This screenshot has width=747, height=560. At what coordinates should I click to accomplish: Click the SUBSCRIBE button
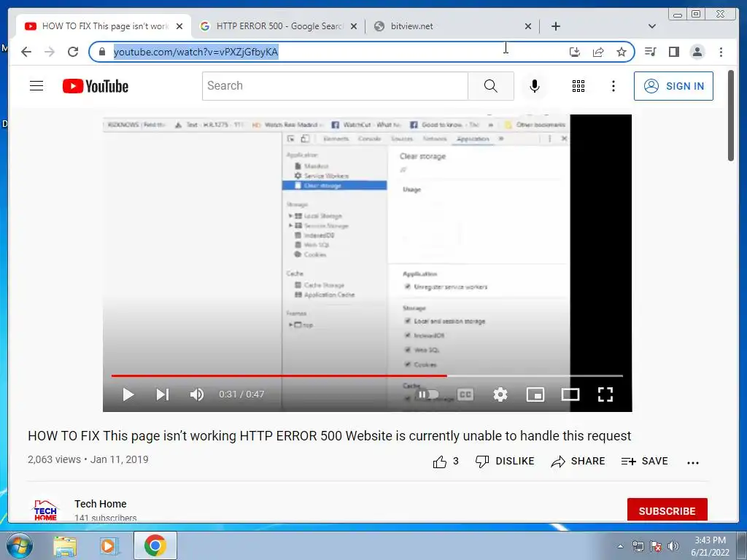point(667,510)
